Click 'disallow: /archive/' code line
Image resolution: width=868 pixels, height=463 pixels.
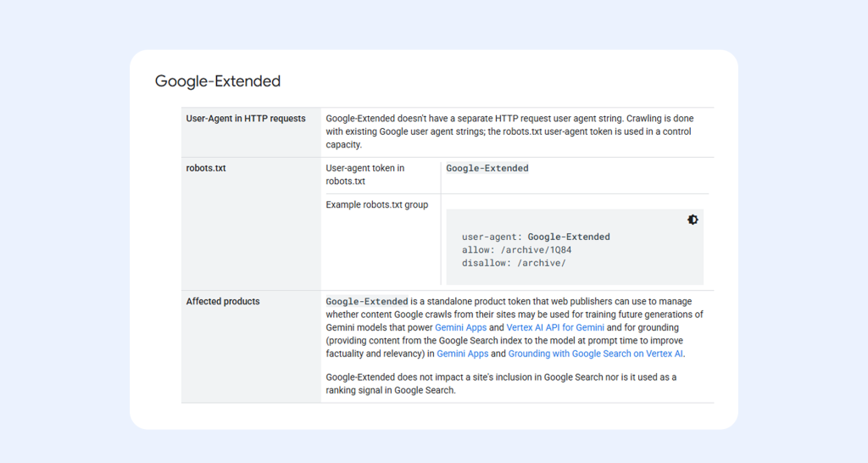coord(514,263)
